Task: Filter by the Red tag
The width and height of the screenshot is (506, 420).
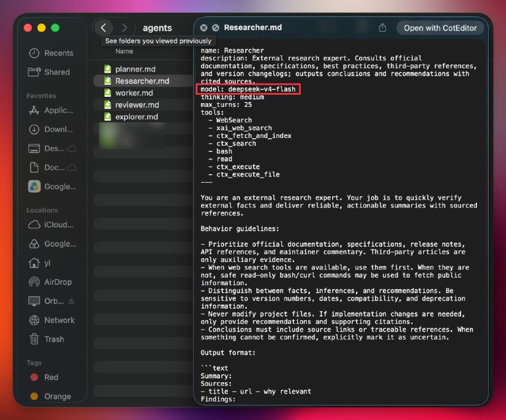Action: (44, 377)
